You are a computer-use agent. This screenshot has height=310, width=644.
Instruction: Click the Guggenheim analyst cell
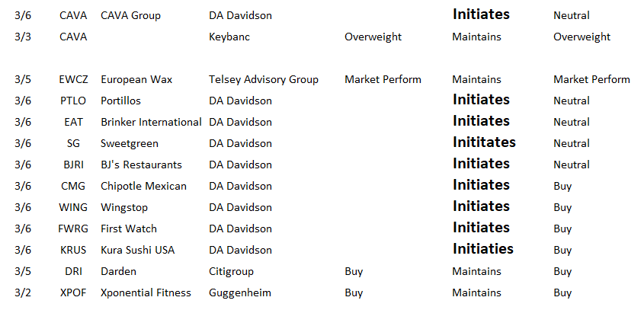[240, 293]
